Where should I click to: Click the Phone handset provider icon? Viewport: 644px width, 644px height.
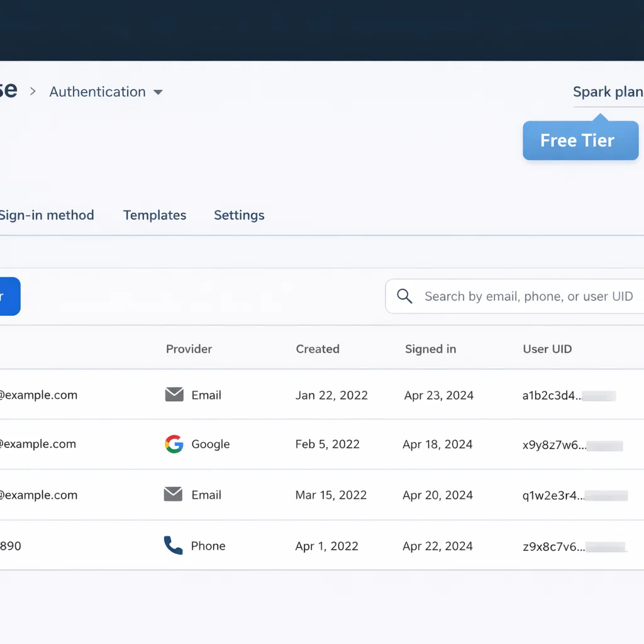tap(173, 545)
